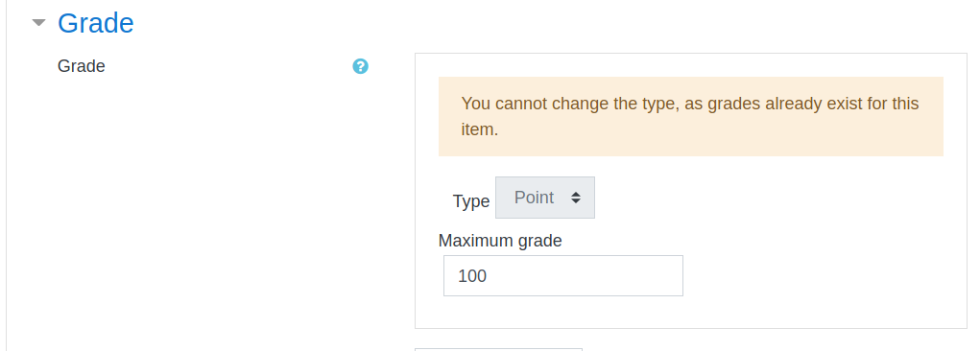Open the help icon beside Grade
Viewport: 980px width, 351px height.
[x=360, y=66]
